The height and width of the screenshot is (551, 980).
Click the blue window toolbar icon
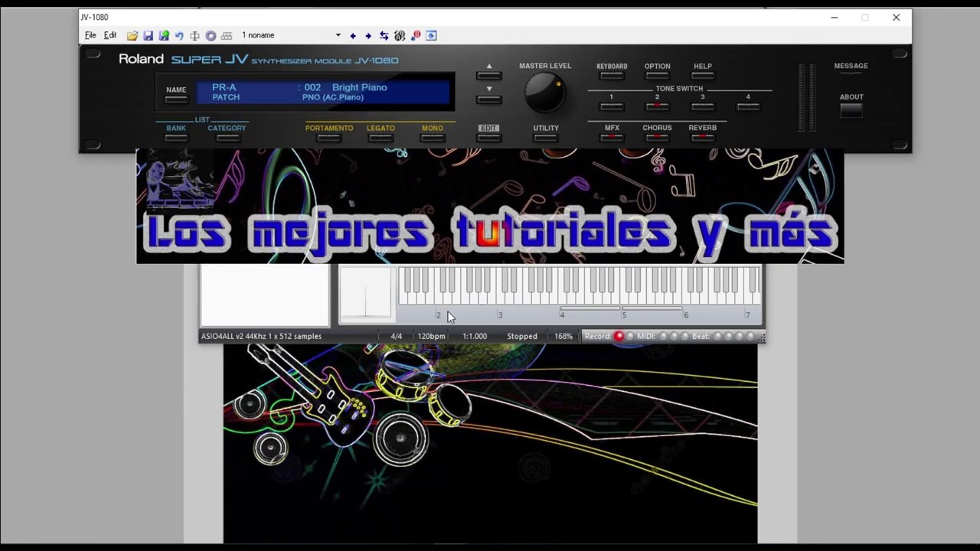pos(431,36)
